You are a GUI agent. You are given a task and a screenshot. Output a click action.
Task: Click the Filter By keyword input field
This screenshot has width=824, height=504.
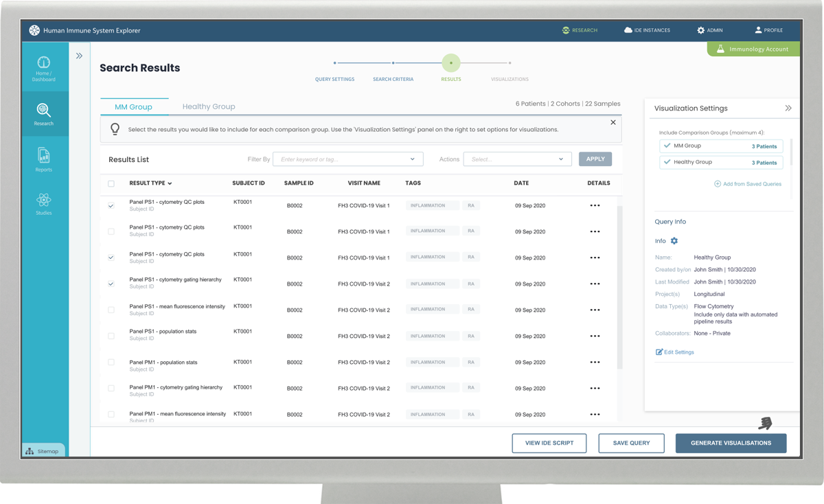(x=343, y=159)
